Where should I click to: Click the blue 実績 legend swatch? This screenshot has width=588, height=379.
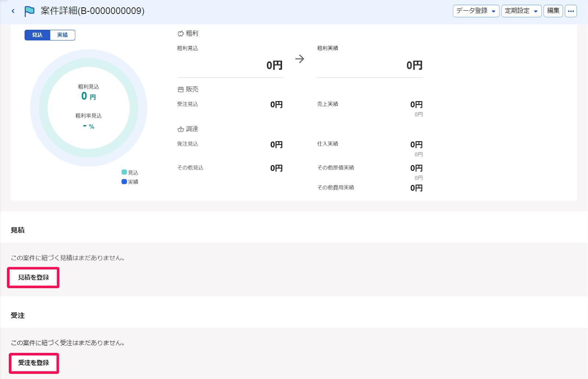coord(124,181)
